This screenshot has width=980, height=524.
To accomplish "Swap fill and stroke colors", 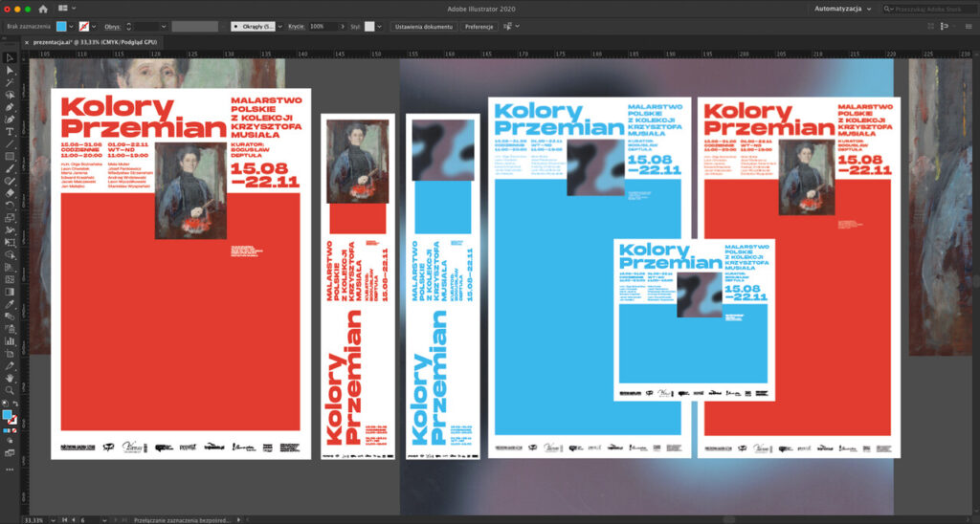I will click(x=15, y=404).
